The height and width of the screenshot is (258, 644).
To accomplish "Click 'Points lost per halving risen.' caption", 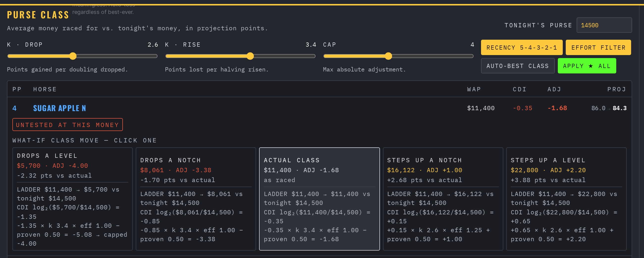I will [217, 70].
